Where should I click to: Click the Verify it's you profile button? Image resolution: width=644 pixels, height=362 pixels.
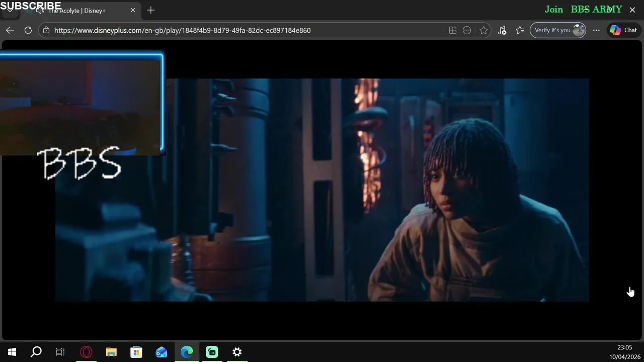pyautogui.click(x=558, y=30)
